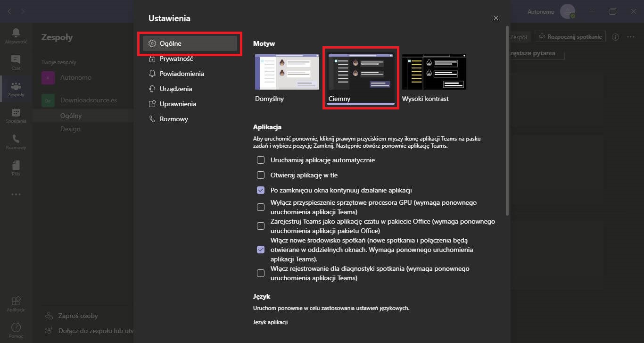Open the channel more options ellipsis
Screen dimensions: 644x343
coord(631,37)
